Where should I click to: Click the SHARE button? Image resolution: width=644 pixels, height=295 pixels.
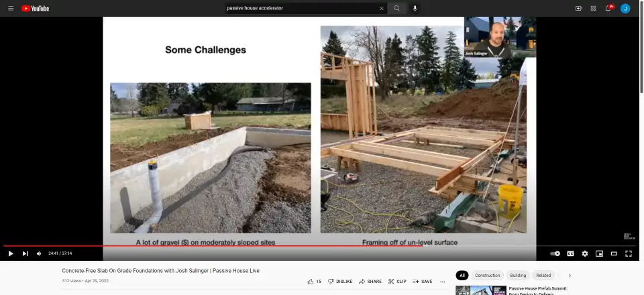[x=370, y=282]
